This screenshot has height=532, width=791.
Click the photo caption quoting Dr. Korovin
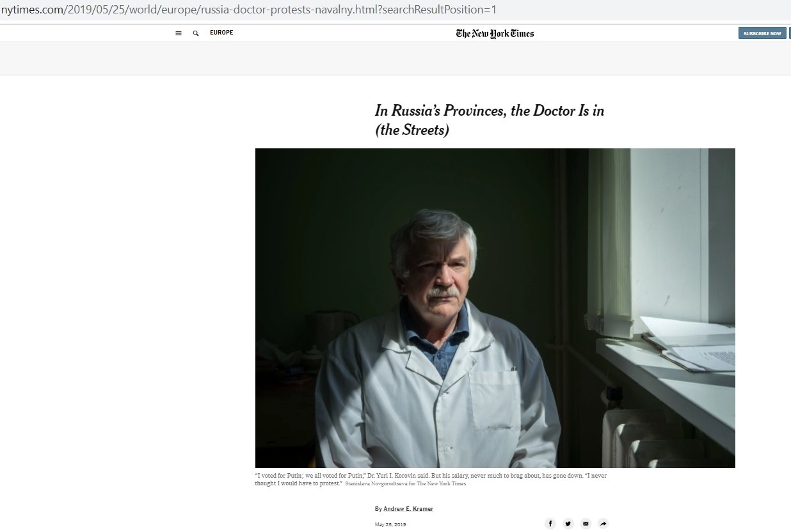pos(430,480)
